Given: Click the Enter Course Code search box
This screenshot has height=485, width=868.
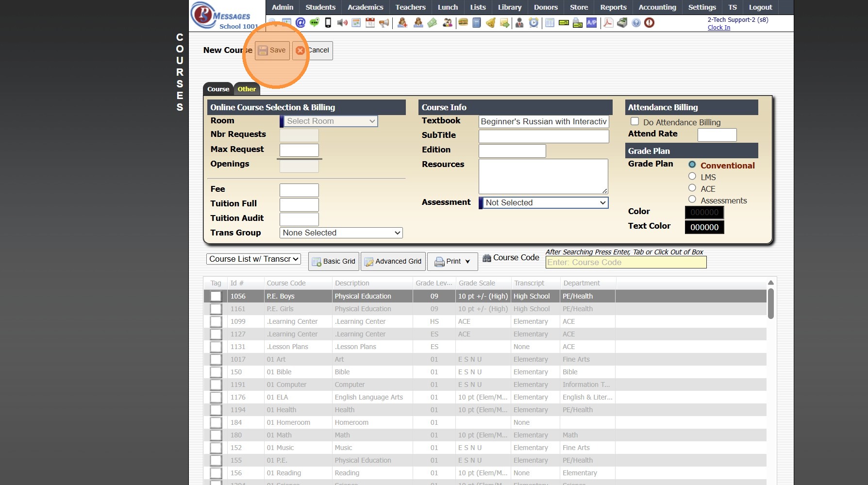Looking at the screenshot, I should point(626,262).
